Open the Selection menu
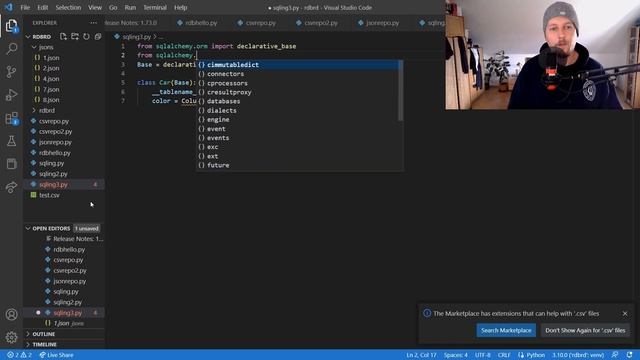 [68, 7]
